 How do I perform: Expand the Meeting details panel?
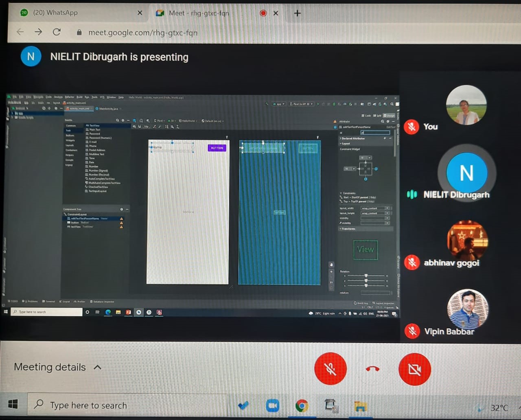(x=57, y=367)
